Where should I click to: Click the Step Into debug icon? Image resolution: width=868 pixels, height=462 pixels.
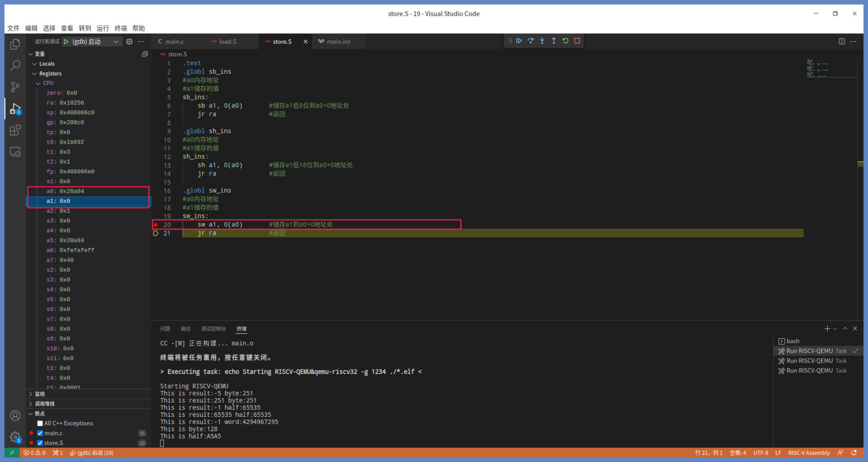[542, 41]
